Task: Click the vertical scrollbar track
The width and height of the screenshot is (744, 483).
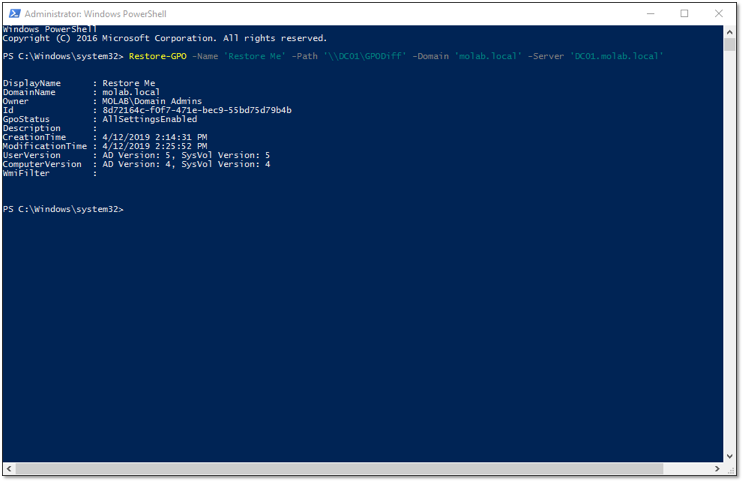Action: 729,250
